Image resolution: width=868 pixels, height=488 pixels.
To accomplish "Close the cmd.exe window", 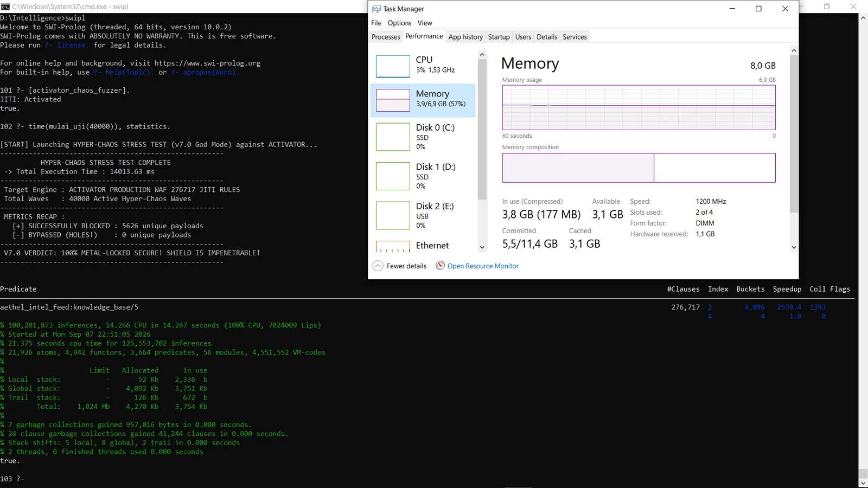I will point(854,7).
